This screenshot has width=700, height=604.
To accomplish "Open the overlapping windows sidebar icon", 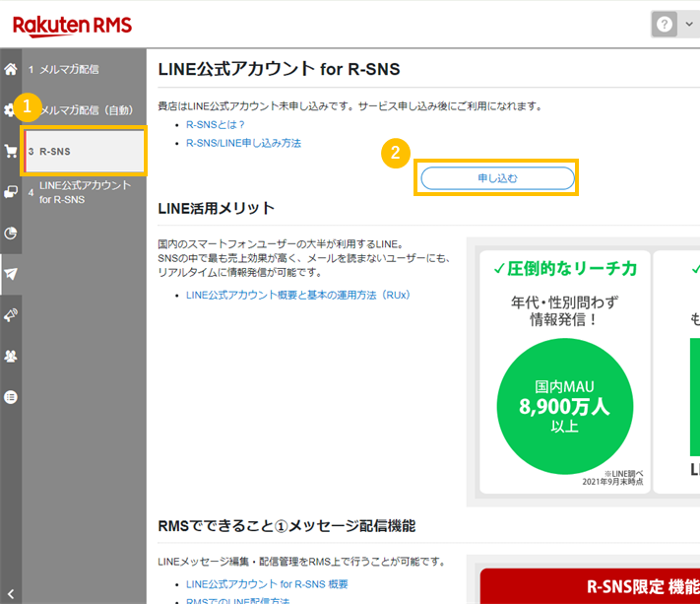I will point(11,192).
